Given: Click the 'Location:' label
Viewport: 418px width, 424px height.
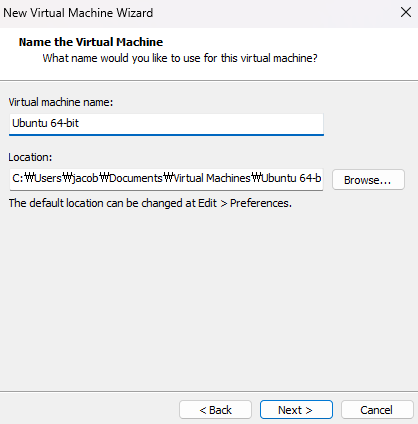Looking at the screenshot, I should pos(30,157).
